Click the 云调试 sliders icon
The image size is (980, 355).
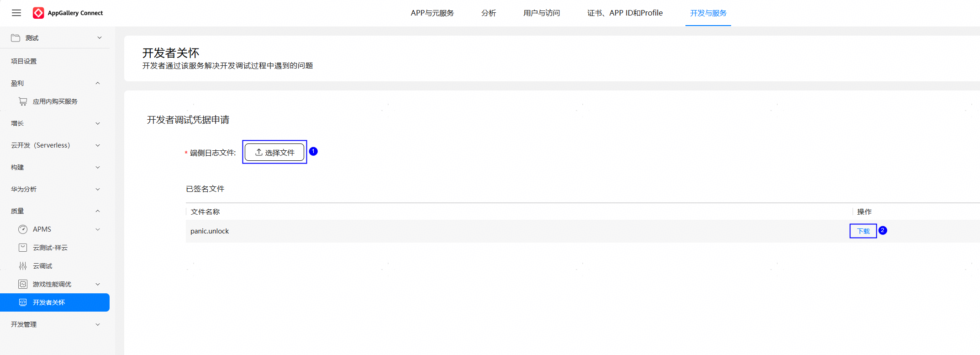pyautogui.click(x=23, y=266)
